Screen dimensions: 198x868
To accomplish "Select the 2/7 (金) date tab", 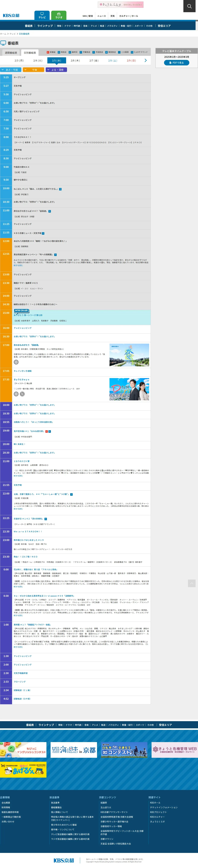I will pos(94,61).
